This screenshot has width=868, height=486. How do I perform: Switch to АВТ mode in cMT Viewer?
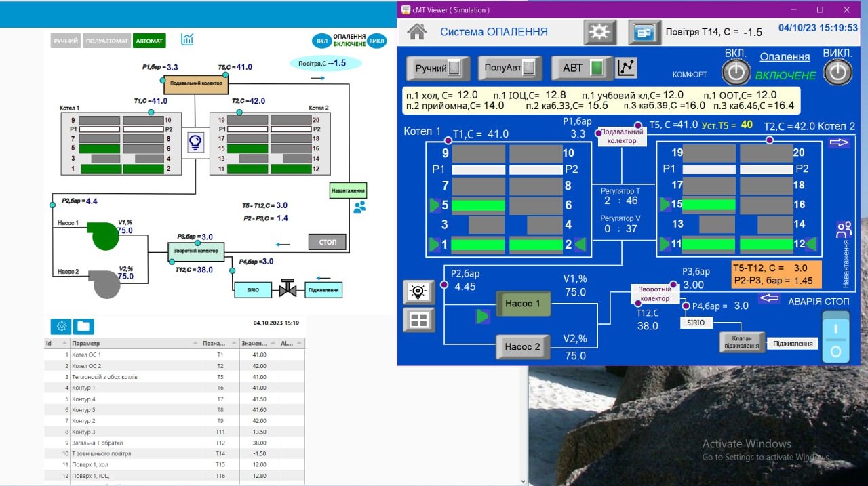pos(582,68)
